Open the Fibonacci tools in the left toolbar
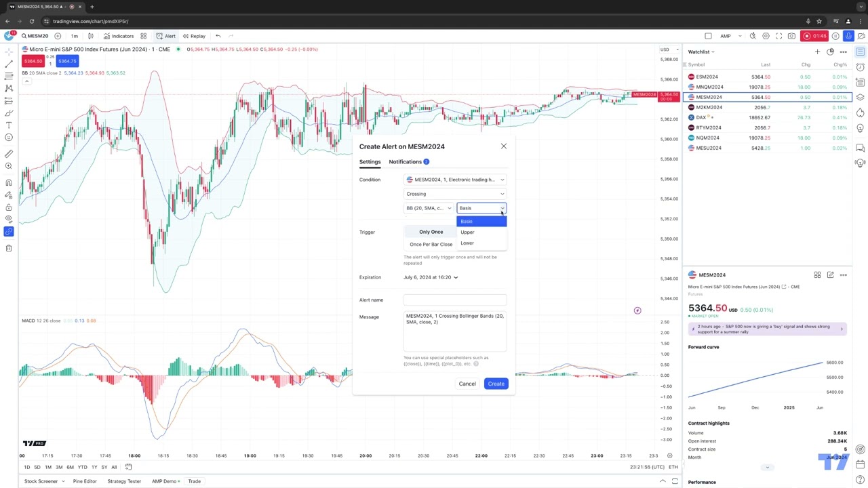This screenshot has height=488, width=868. 9,76
